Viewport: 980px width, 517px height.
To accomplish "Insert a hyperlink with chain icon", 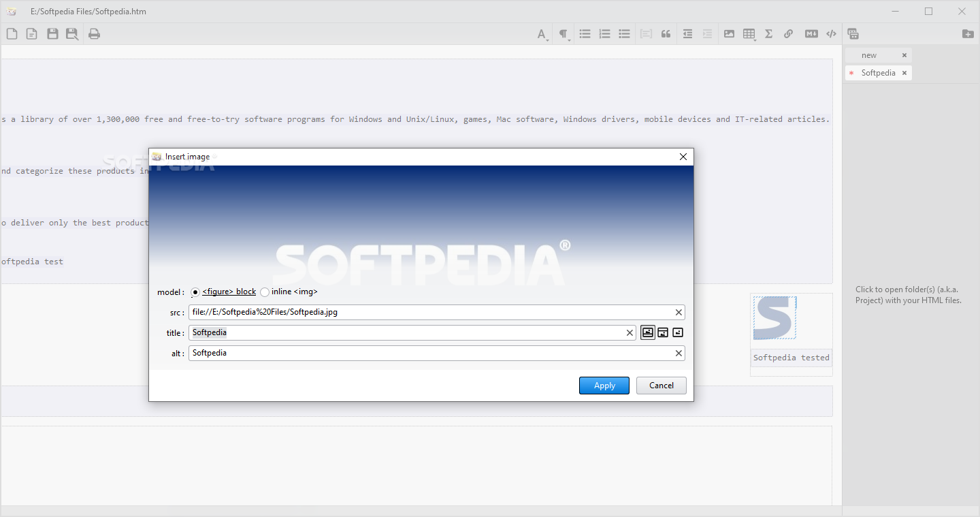I will point(788,34).
